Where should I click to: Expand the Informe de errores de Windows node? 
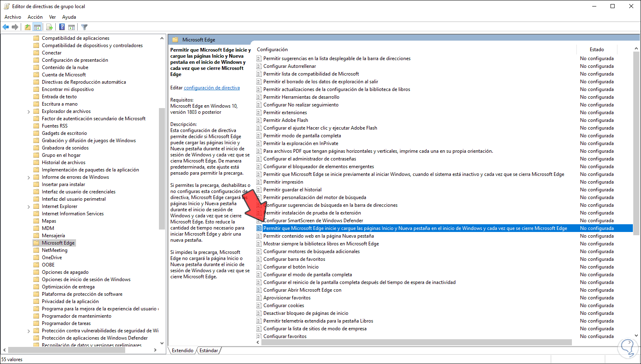28,178
